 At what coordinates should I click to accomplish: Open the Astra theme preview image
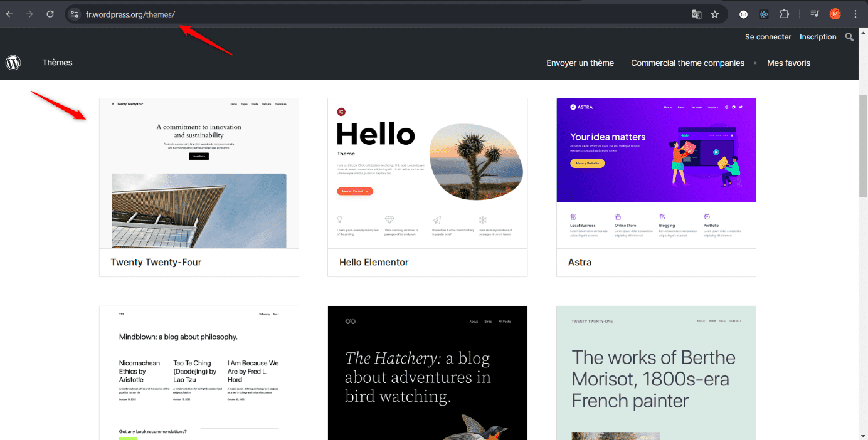(x=656, y=173)
